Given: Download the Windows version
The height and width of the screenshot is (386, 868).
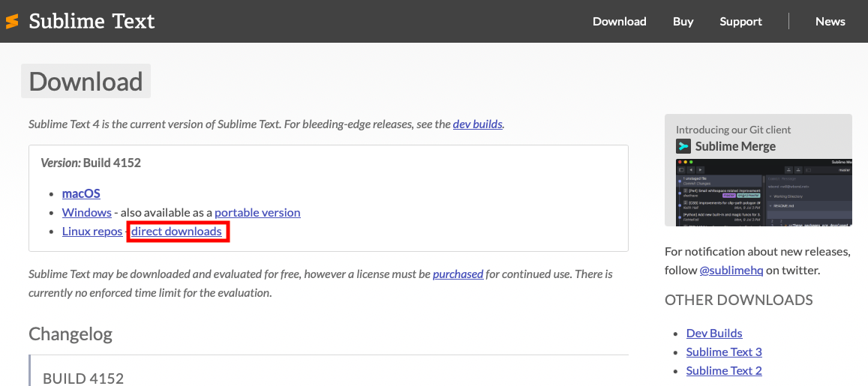Looking at the screenshot, I should click(87, 212).
